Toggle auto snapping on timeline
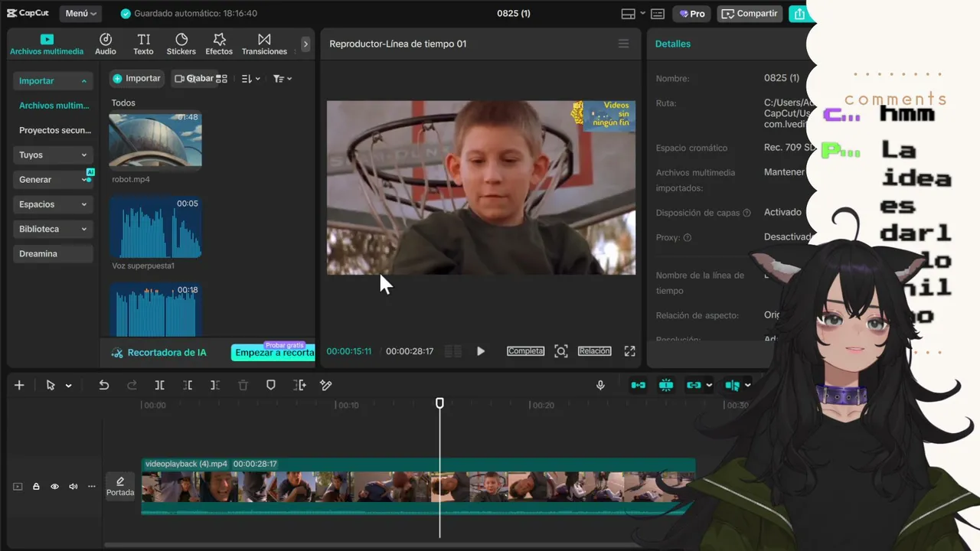The image size is (980, 551). click(x=666, y=385)
